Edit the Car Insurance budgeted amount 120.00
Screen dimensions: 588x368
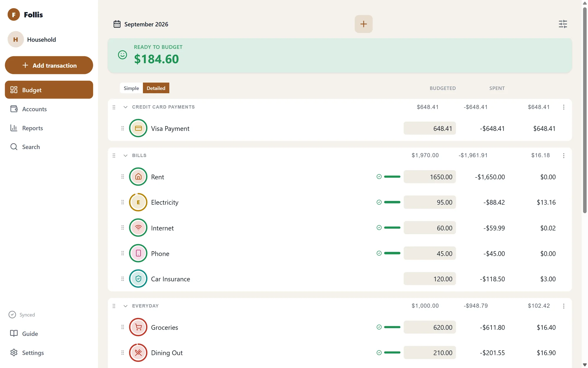coord(430,279)
